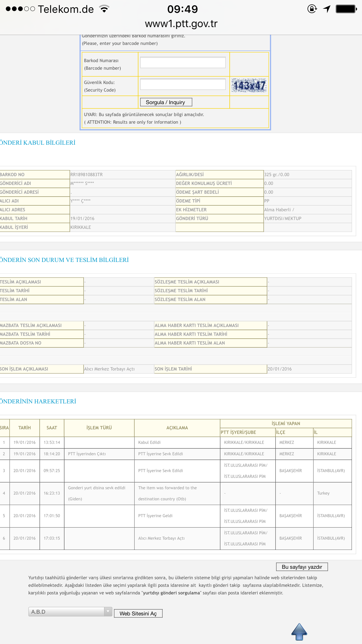
Task: Click the Barkod Numarası input field
Action: tap(183, 62)
